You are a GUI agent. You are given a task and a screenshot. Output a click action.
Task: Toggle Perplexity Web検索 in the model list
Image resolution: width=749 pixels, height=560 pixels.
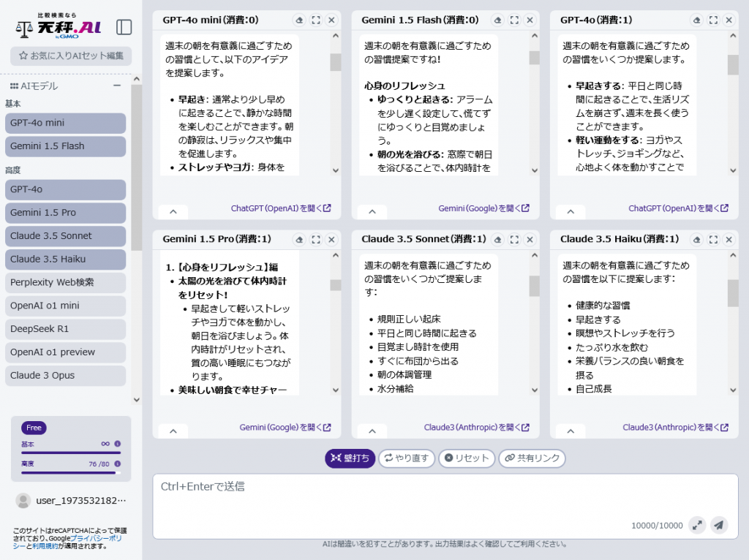point(65,283)
